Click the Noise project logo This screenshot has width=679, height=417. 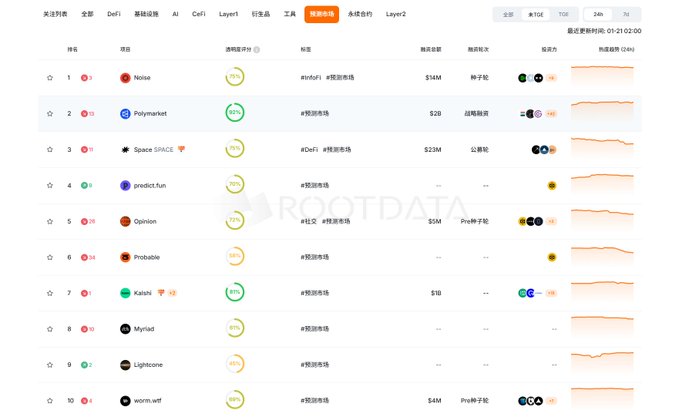click(x=125, y=78)
